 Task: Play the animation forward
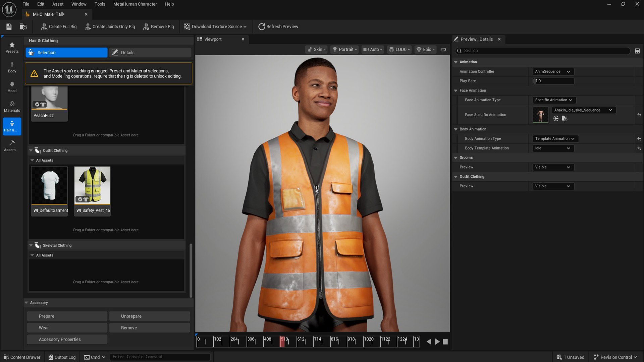point(437,342)
